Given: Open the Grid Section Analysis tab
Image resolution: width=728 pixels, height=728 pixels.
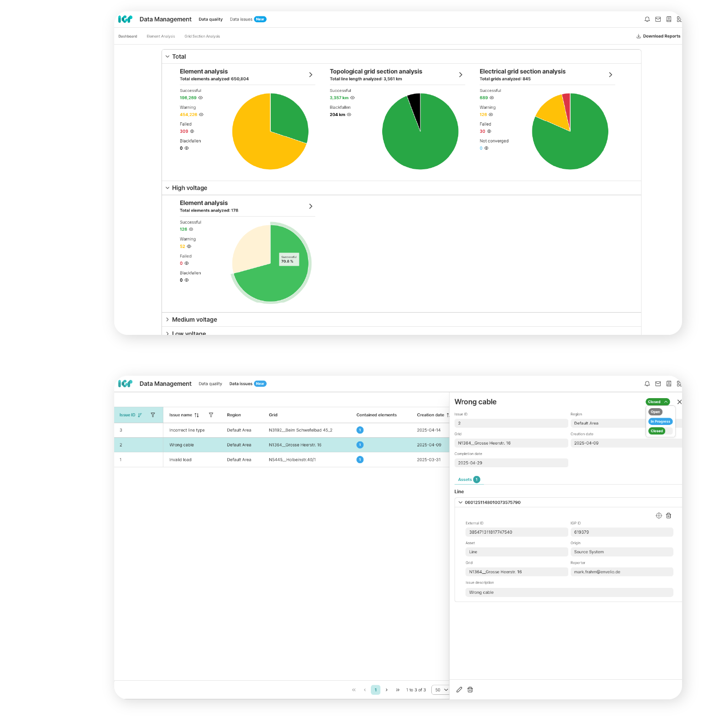Looking at the screenshot, I should 202,36.
